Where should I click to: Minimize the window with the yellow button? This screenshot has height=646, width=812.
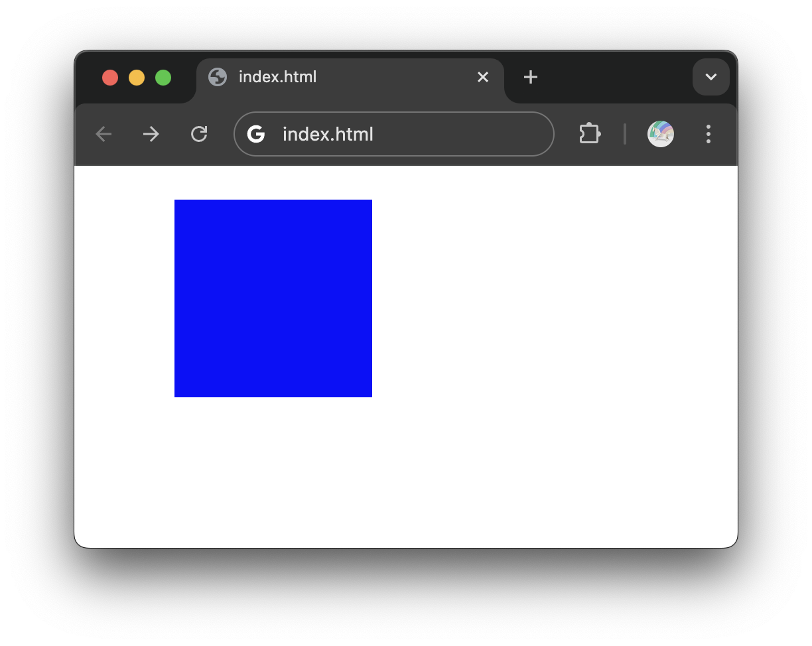click(x=137, y=78)
